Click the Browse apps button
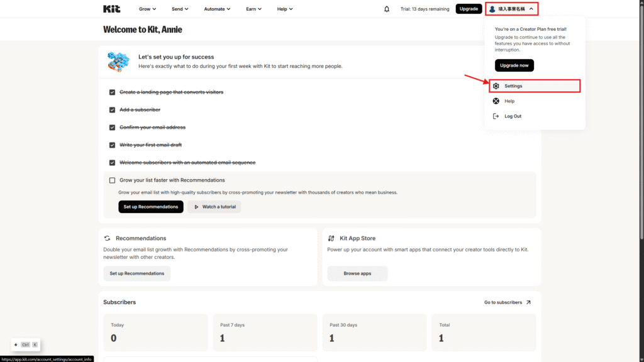 point(357,273)
